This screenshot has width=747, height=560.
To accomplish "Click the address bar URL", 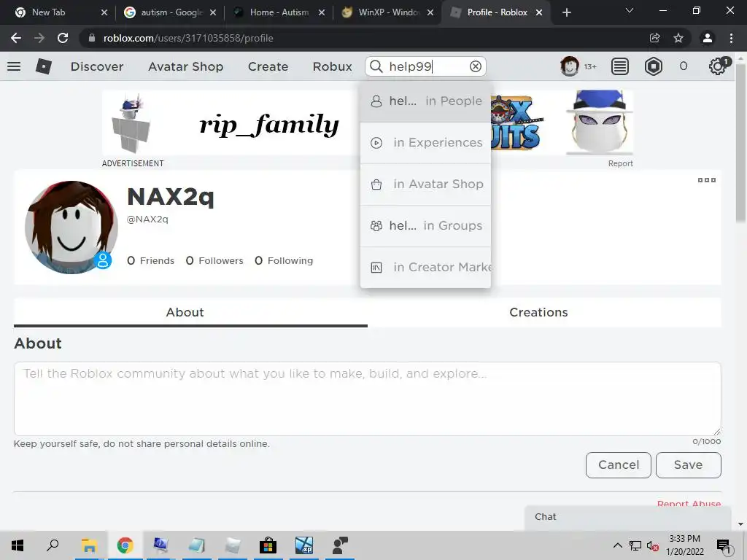I will point(188,38).
